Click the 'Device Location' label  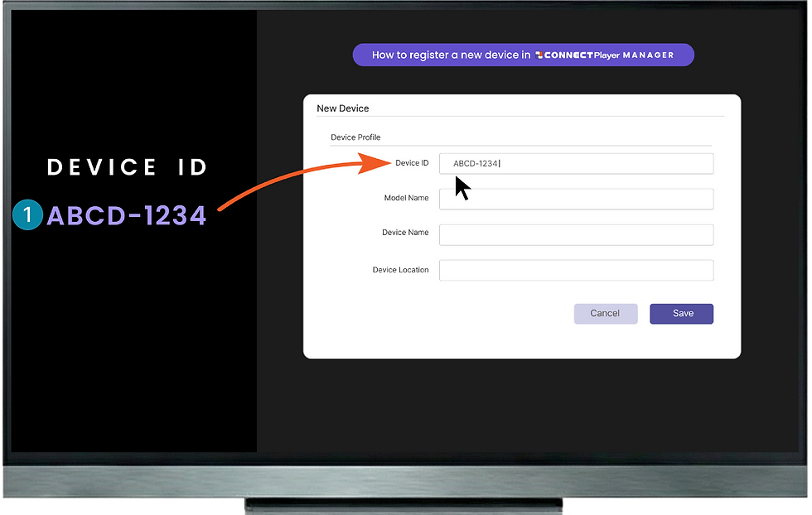(x=401, y=270)
